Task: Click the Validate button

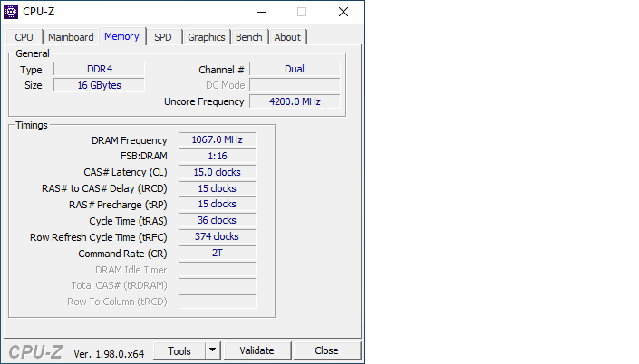Action: (257, 350)
